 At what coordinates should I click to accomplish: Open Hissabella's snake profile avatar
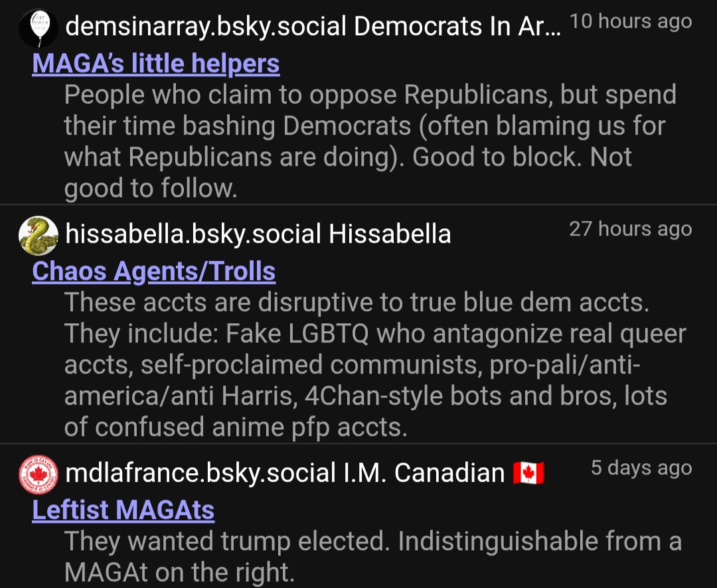[x=39, y=234]
